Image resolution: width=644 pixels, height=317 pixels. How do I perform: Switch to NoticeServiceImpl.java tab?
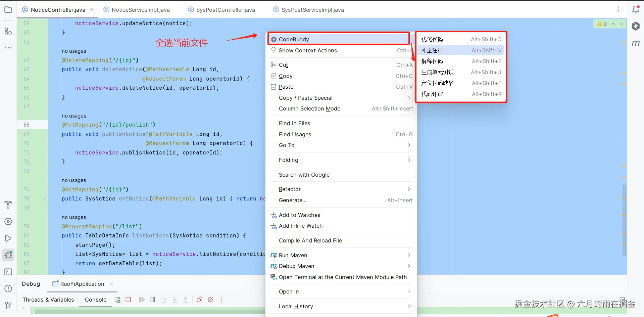pyautogui.click(x=137, y=10)
